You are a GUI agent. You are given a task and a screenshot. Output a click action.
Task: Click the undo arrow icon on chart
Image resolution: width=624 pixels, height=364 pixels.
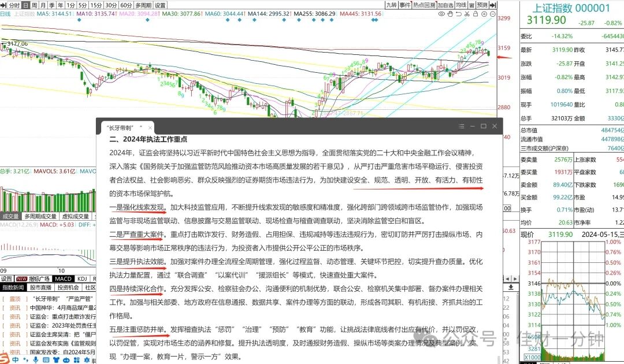(x=458, y=14)
